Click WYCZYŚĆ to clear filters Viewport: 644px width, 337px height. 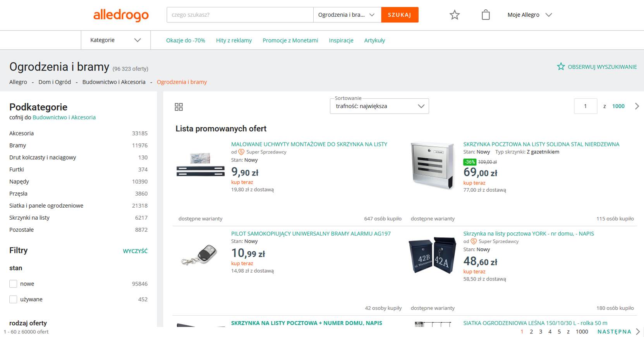(135, 251)
